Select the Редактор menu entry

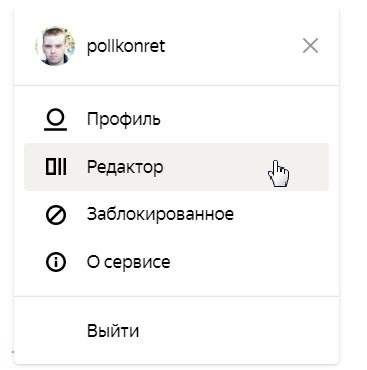(x=176, y=167)
